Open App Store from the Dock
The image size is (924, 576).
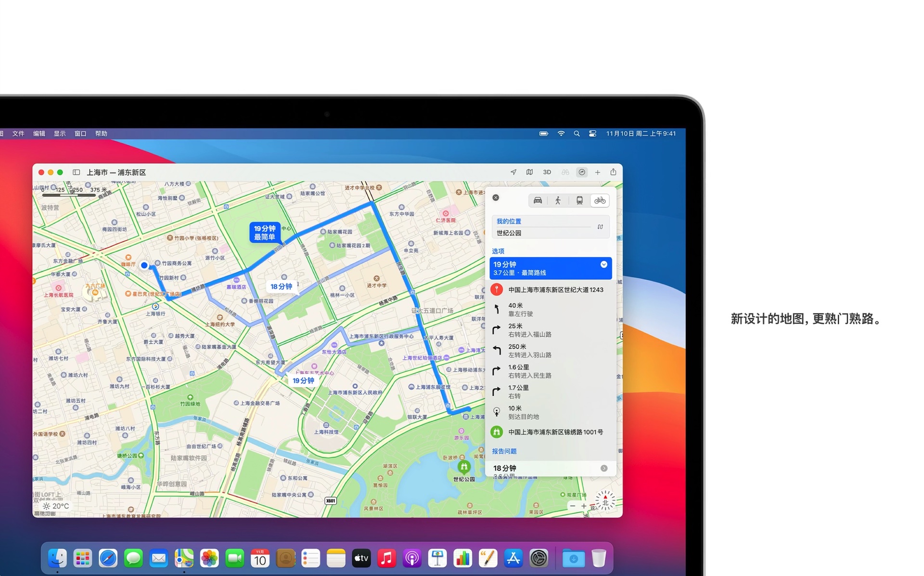[x=513, y=558]
